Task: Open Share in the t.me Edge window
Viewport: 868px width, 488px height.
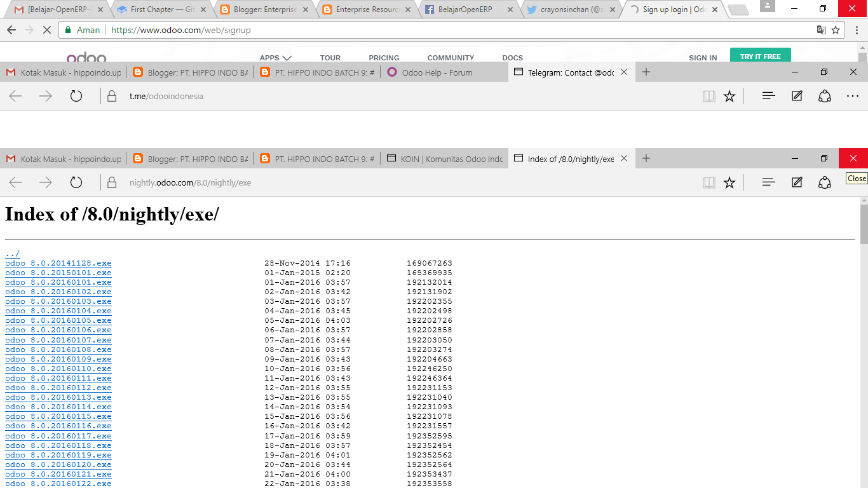Action: coord(825,96)
